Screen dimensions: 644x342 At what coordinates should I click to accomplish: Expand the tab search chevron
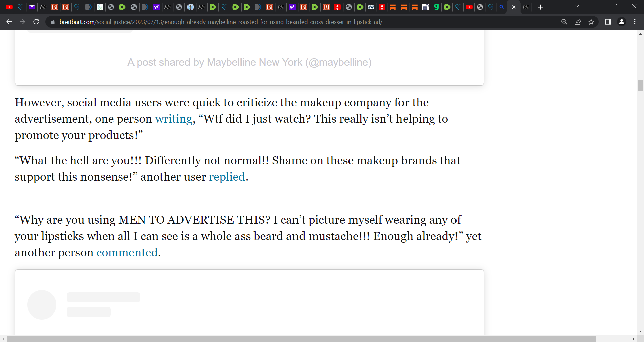point(577,6)
